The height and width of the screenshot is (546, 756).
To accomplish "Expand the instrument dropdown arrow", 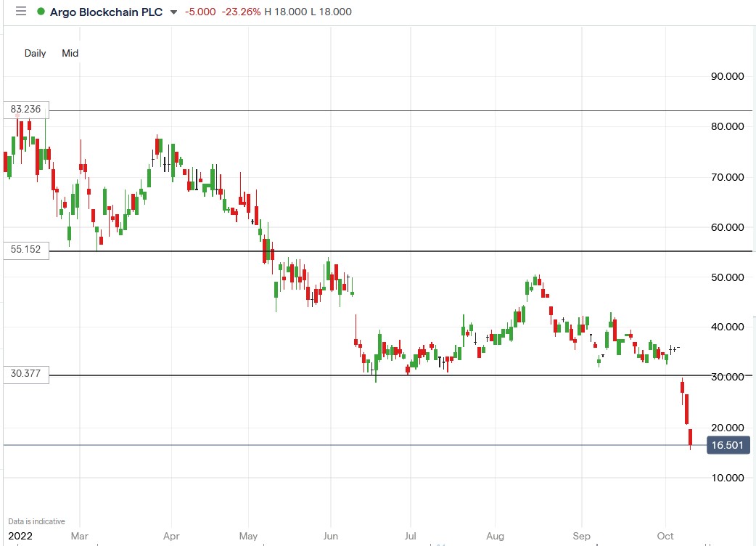I will tap(173, 12).
